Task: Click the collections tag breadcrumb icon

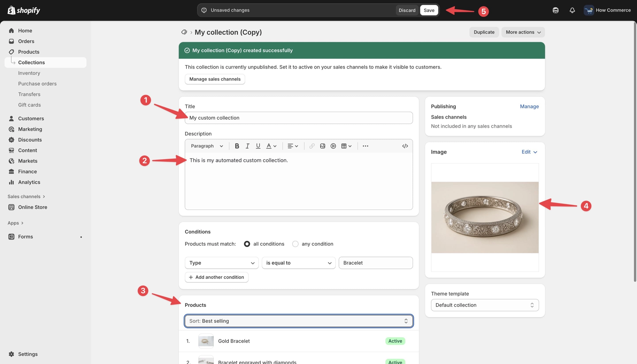Action: 184,32
